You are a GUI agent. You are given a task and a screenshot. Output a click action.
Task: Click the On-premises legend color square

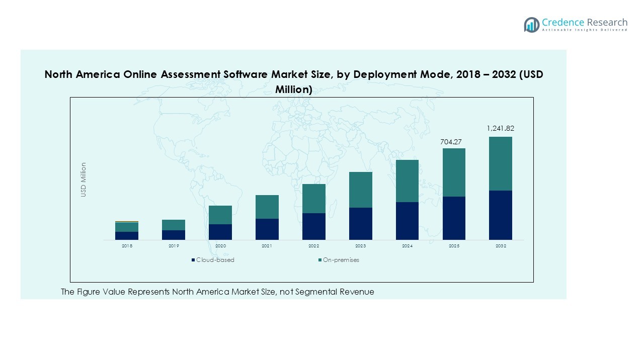(320, 260)
